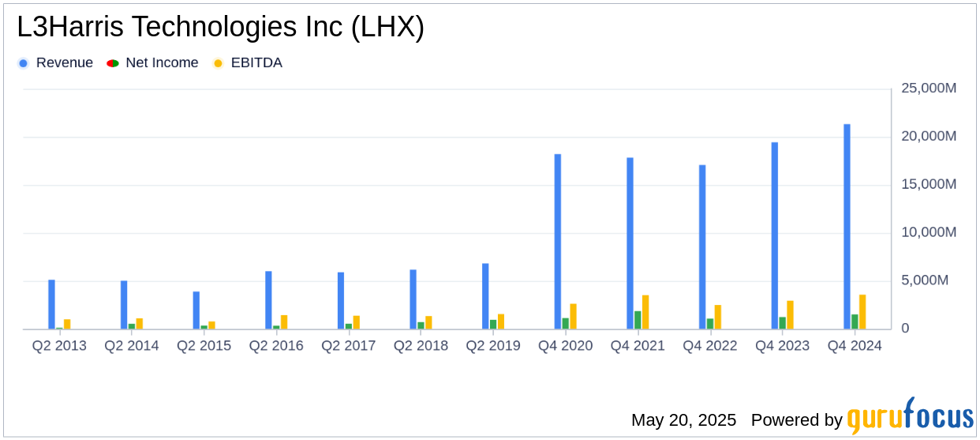Click the Q2 2016 EBITDA bar
The image size is (980, 440).
284,322
